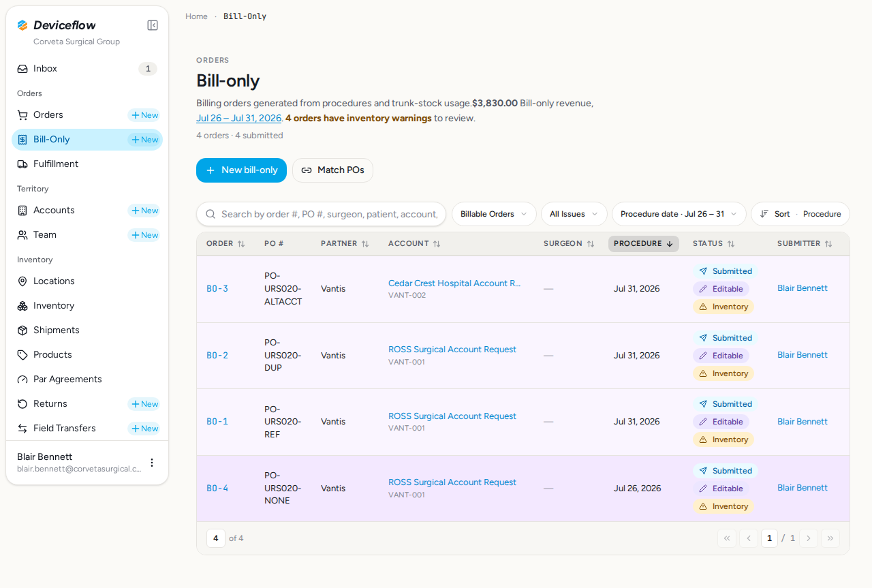Open user menu three-dots icon
The width and height of the screenshot is (872, 588).
pyautogui.click(x=152, y=463)
